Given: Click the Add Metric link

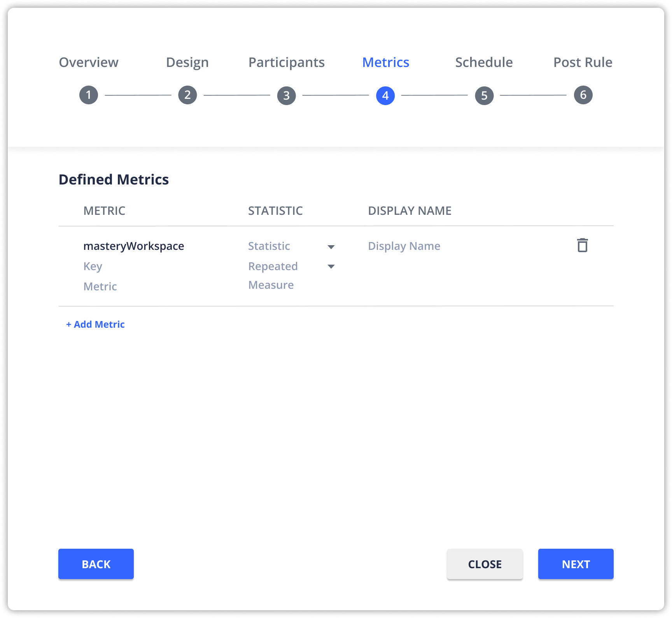Looking at the screenshot, I should tap(95, 324).
